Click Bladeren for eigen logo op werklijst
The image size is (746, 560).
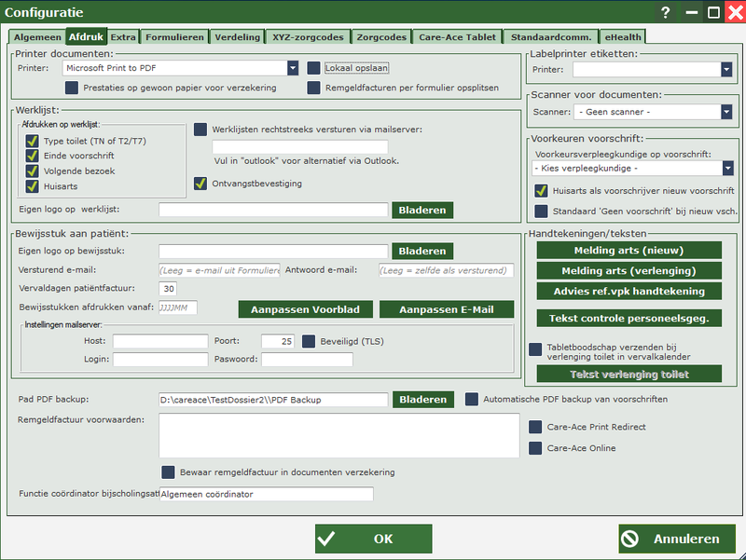[x=422, y=211]
